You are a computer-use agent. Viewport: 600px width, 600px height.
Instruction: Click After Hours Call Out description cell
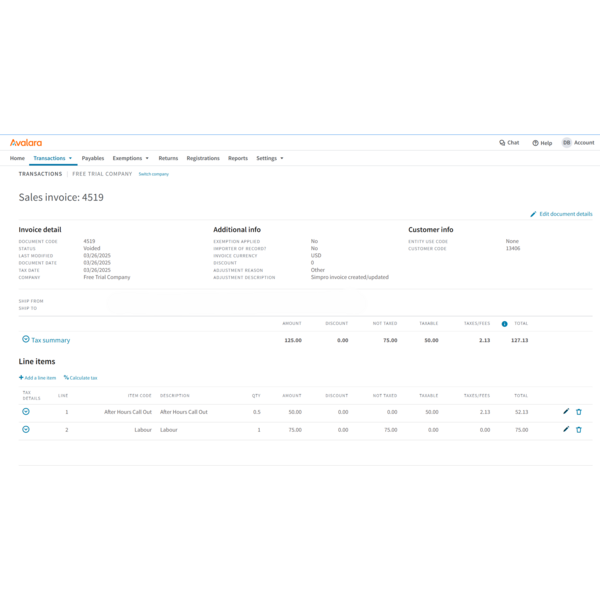184,412
